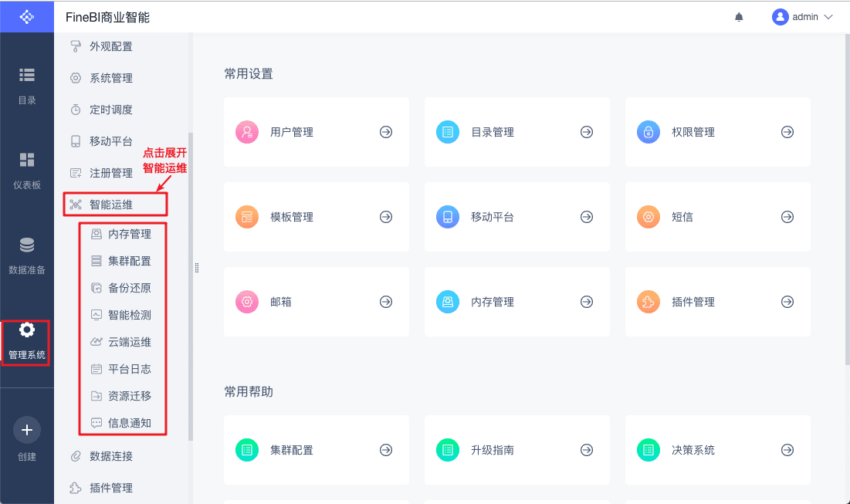Open 内存管理 in the sidebar submenu
Image resolution: width=850 pixels, height=504 pixels.
tap(129, 234)
